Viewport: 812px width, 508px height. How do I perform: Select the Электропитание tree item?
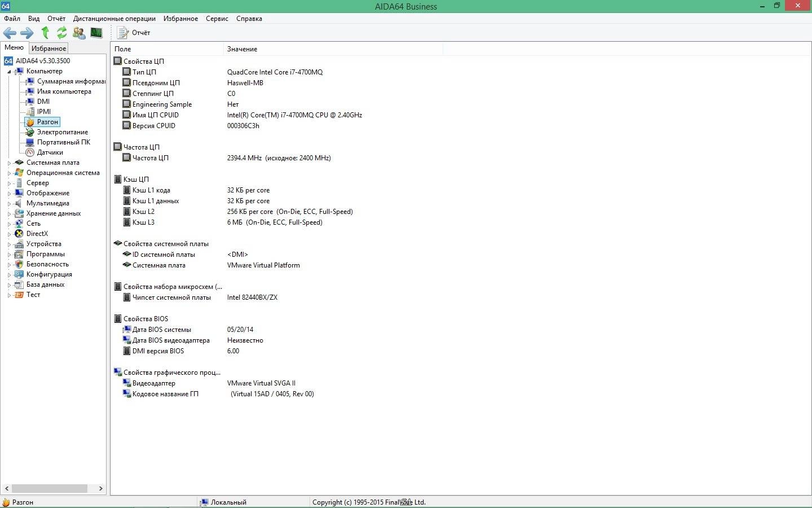62,132
